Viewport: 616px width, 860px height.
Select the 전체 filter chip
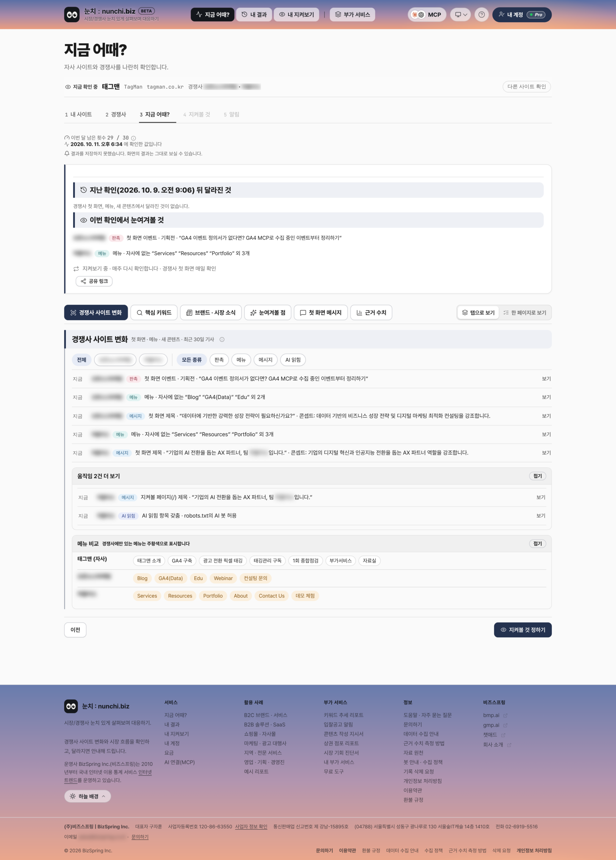(x=82, y=360)
